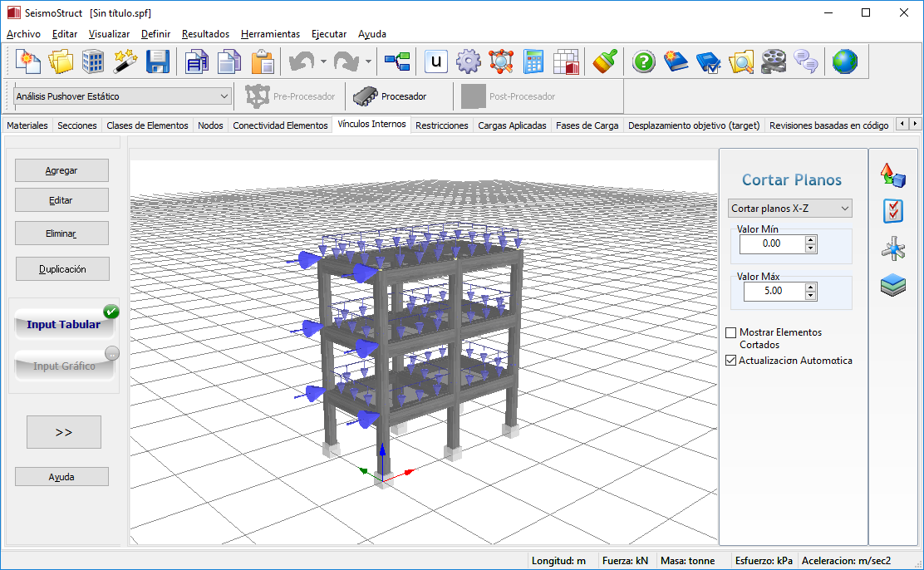The image size is (924, 570).
Task: Open the Wizard magic wand tool
Action: (x=125, y=61)
